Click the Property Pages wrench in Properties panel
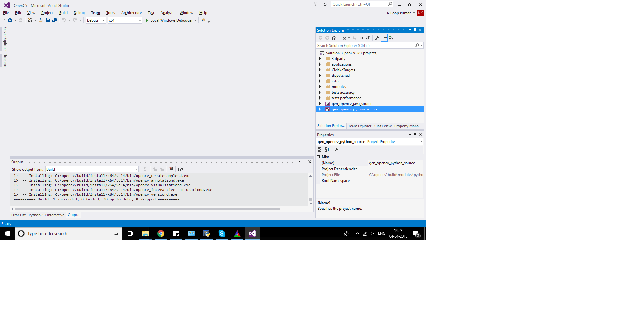Screen dimensions: 644x324 [x=336, y=150]
